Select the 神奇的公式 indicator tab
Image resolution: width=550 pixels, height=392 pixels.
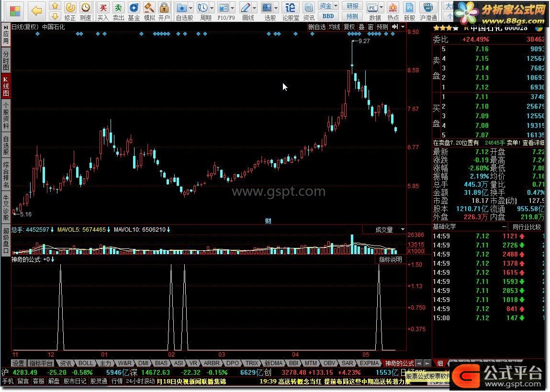(x=399, y=363)
